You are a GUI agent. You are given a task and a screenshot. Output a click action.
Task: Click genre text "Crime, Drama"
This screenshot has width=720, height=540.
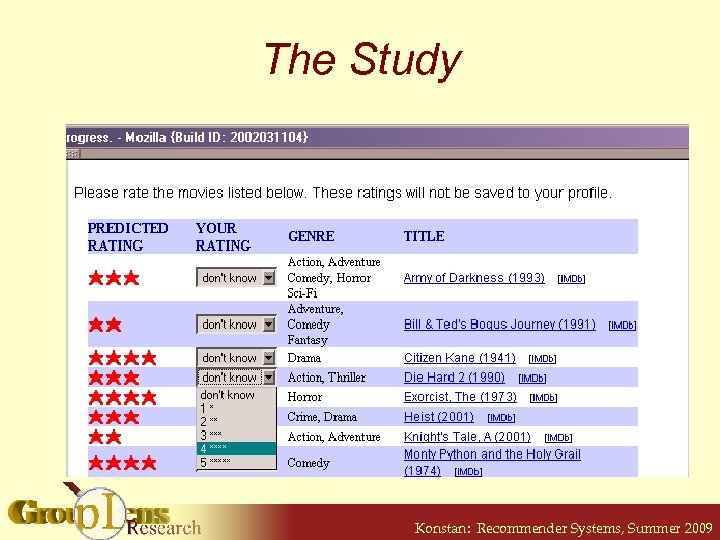pyautogui.click(x=322, y=417)
